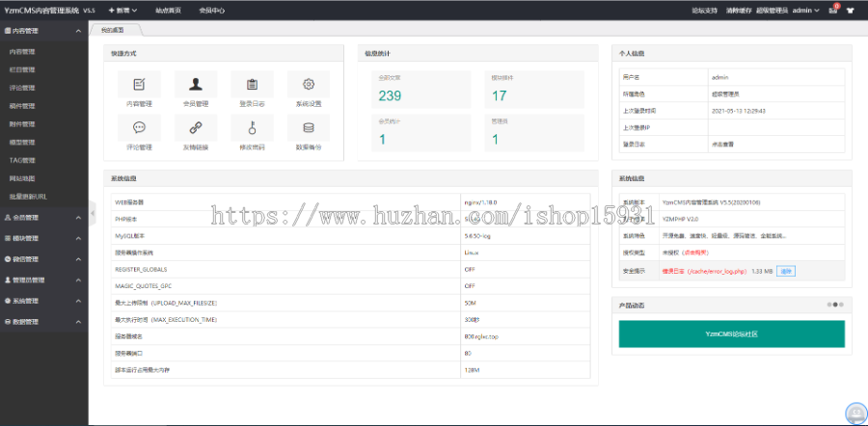Open 栏目管理 in the sidebar menu

22,69
